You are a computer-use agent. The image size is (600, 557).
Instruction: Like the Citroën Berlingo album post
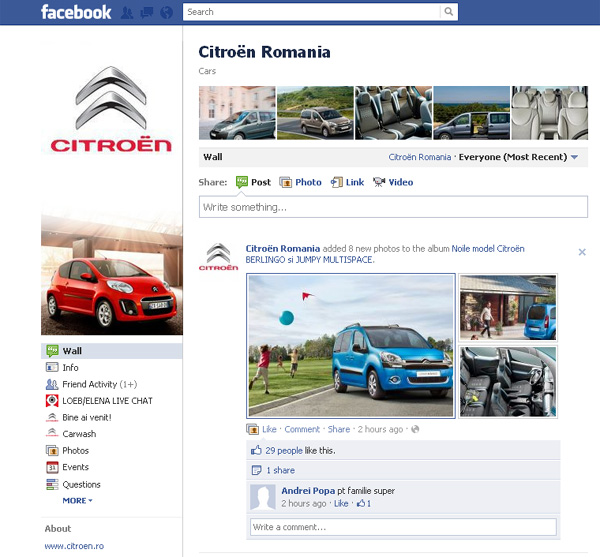pyautogui.click(x=269, y=429)
